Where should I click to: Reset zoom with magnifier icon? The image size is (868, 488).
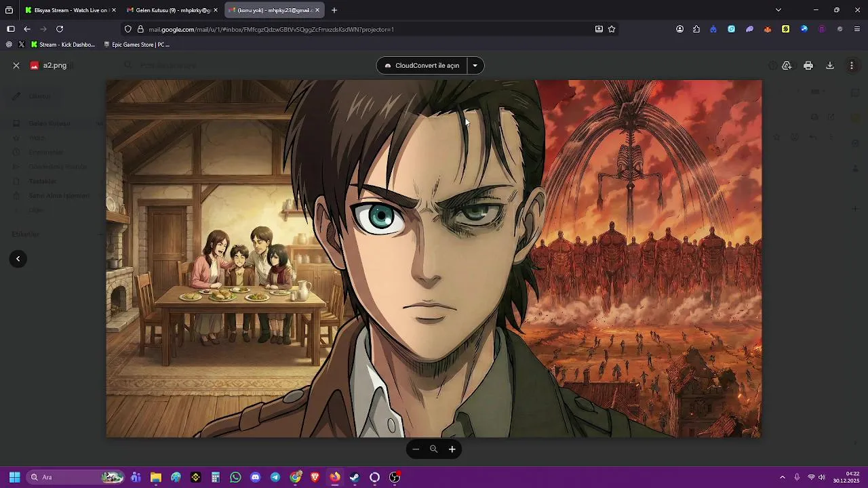(434, 449)
